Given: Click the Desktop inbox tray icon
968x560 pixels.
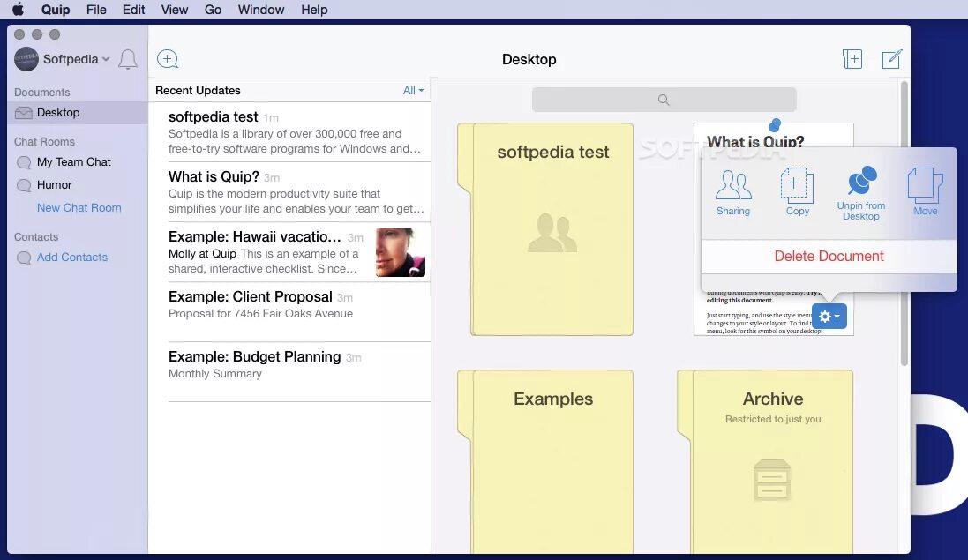Looking at the screenshot, I should click(24, 113).
